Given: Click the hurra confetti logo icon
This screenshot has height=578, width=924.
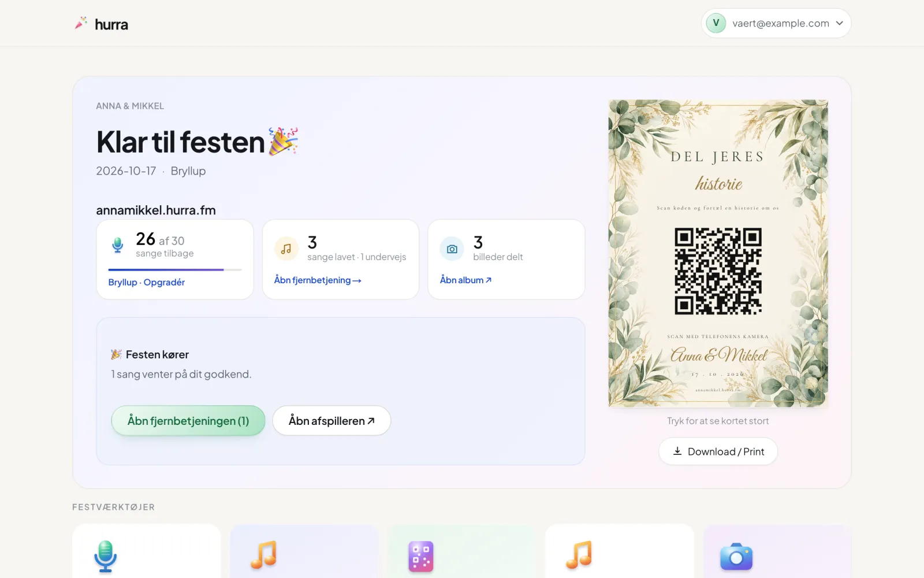Looking at the screenshot, I should coord(81,23).
